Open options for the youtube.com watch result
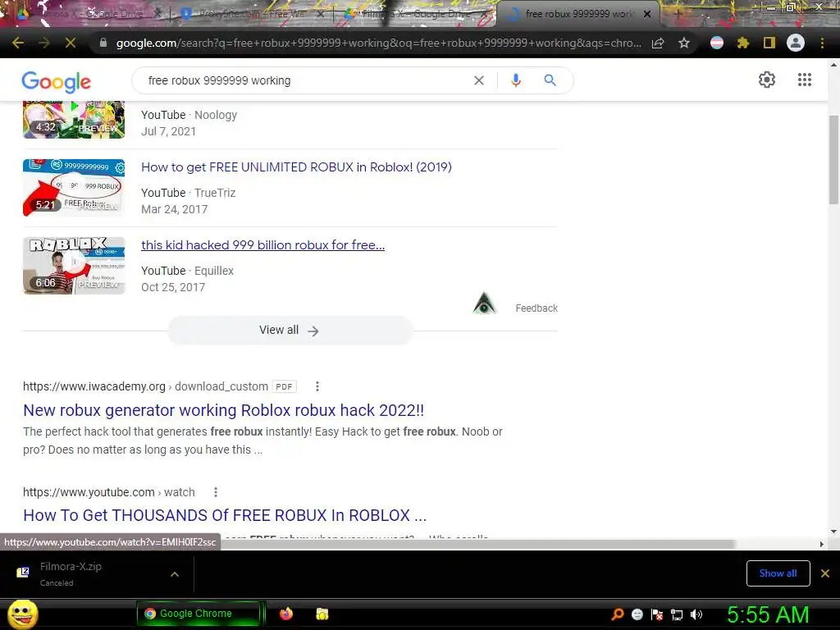The height and width of the screenshot is (630, 840). (216, 492)
